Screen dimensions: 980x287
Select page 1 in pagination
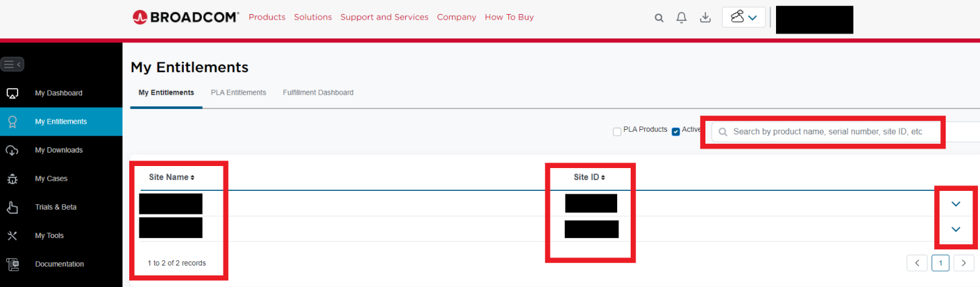pos(940,263)
